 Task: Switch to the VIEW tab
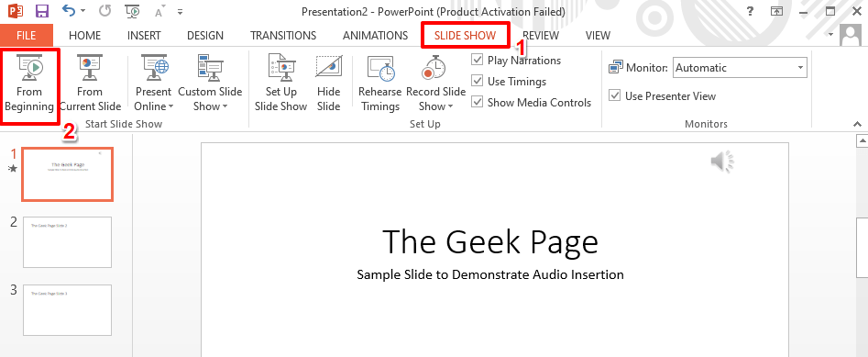click(x=598, y=36)
